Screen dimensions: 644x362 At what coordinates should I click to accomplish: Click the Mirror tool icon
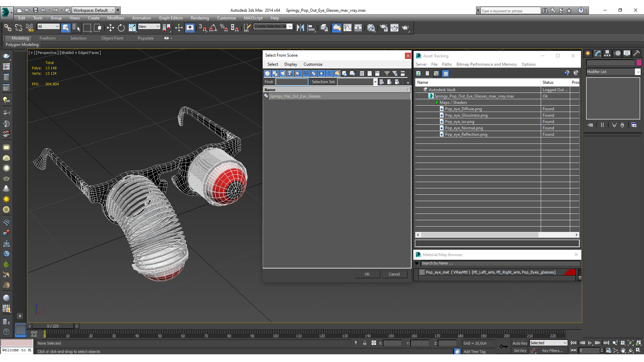coord(300,28)
